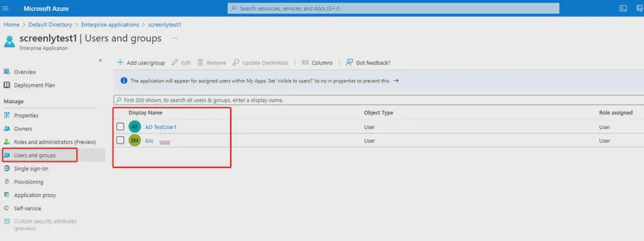Click the blue info icon in banner
644x241 pixels.
point(124,81)
